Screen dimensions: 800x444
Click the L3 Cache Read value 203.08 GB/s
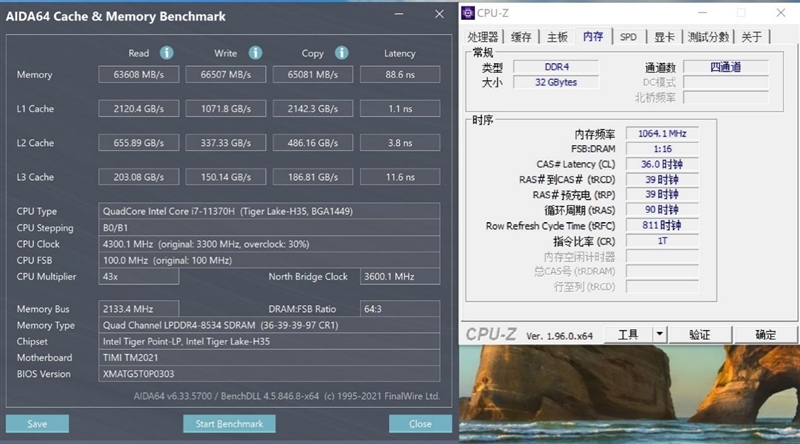[139, 177]
